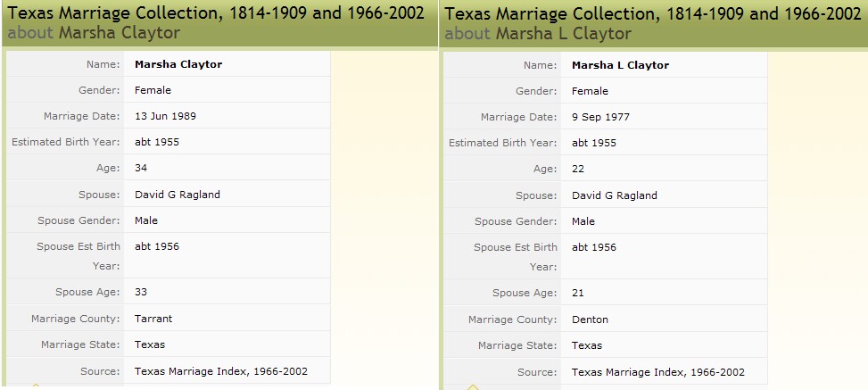Click marriage date '13 Jun 1989'

[165, 116]
